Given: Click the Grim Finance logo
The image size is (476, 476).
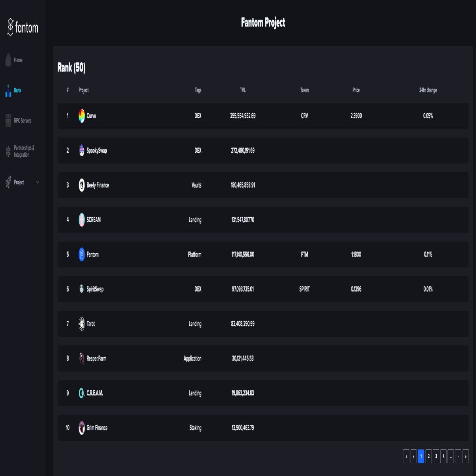Looking at the screenshot, I should point(81,428).
